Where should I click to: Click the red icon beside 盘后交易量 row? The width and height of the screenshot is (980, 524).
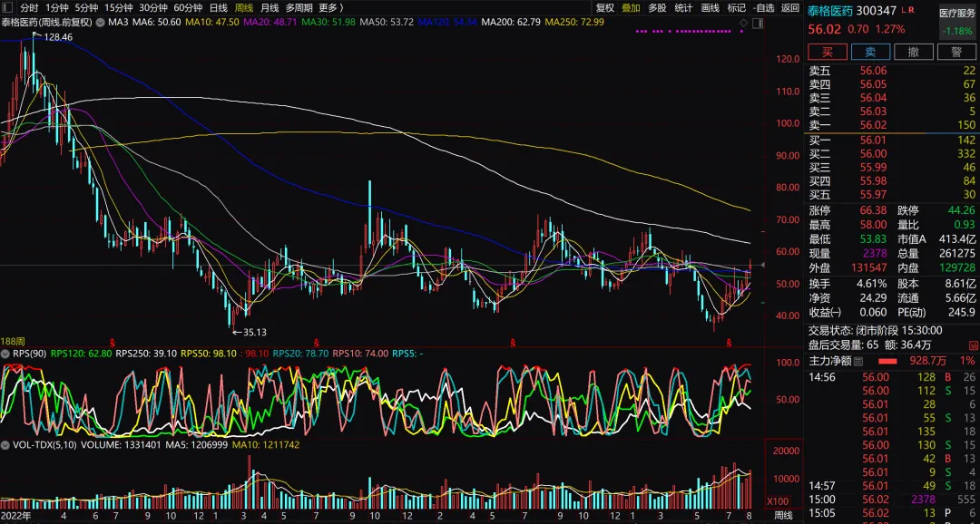pyautogui.click(x=974, y=344)
